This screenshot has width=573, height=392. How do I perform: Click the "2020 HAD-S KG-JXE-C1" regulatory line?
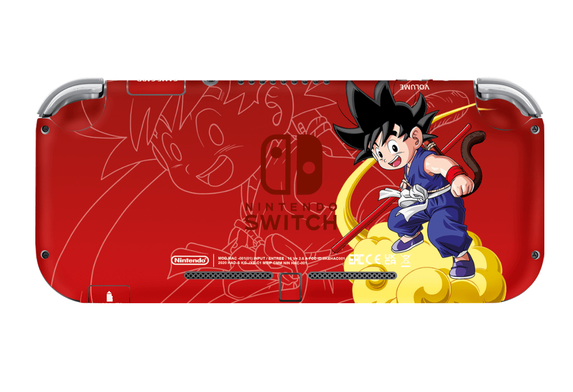[x=262, y=263]
